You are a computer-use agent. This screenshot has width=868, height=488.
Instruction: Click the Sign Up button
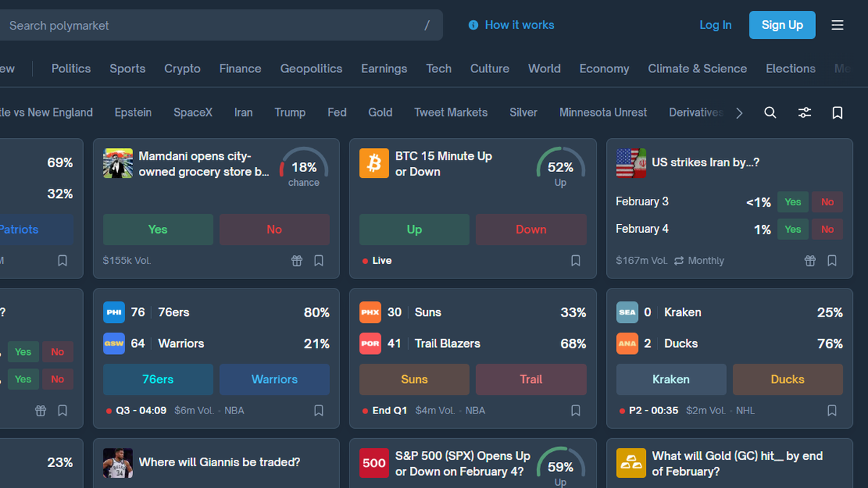(x=782, y=25)
